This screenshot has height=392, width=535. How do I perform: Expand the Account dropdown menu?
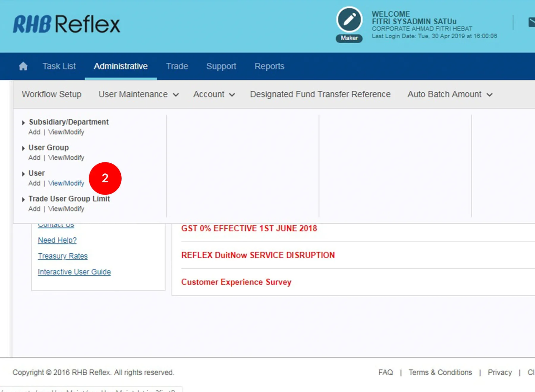[214, 94]
